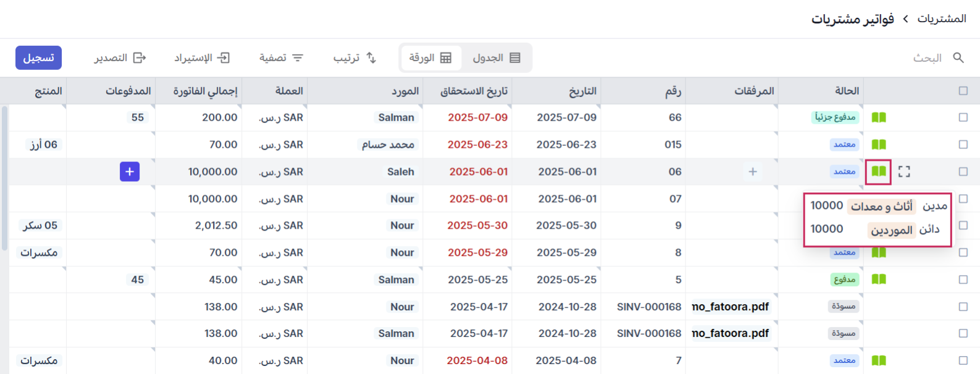Select the checkbox for invoice 7 row
The image size is (980, 374).
coord(963,360)
